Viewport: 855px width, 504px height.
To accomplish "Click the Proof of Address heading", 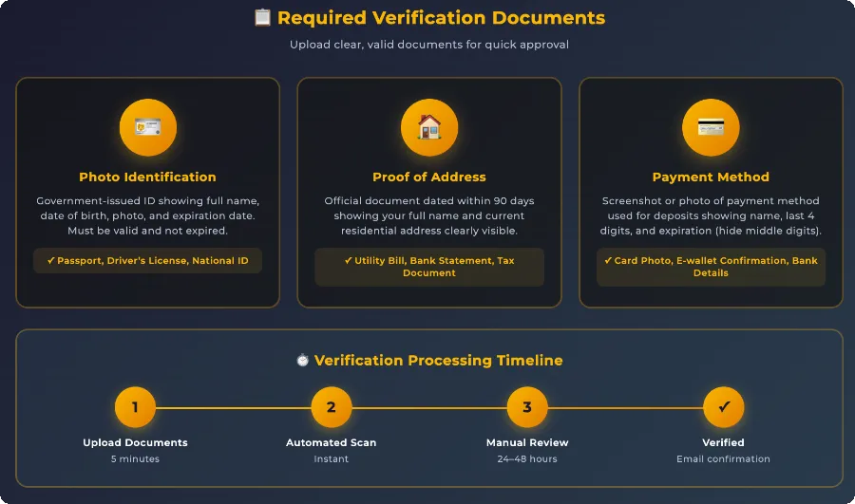I will [429, 177].
